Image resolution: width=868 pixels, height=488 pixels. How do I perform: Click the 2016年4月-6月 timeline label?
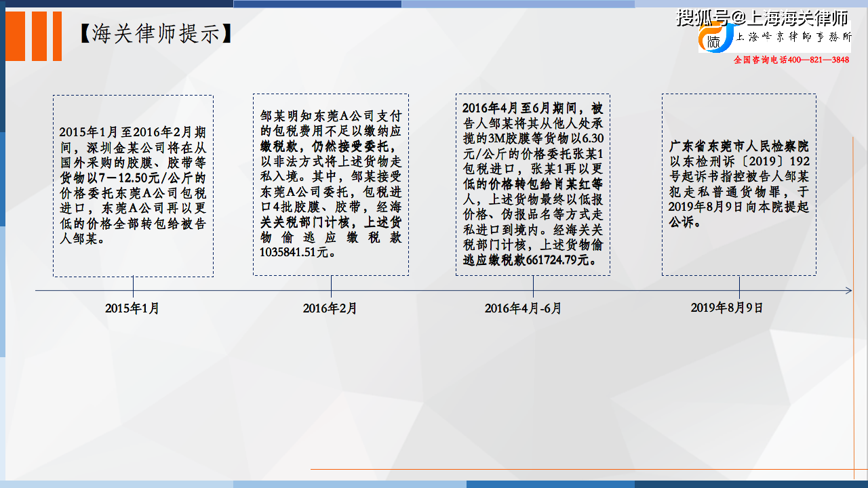(x=524, y=308)
